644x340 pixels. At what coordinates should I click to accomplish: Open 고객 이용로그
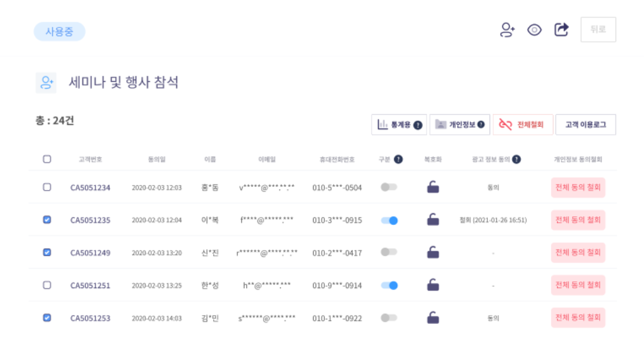pyautogui.click(x=586, y=124)
